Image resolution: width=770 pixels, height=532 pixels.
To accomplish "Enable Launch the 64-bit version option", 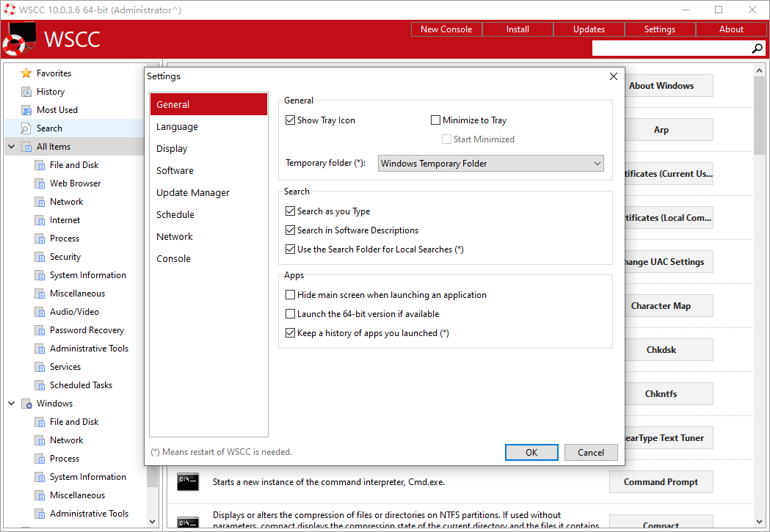I will (291, 314).
